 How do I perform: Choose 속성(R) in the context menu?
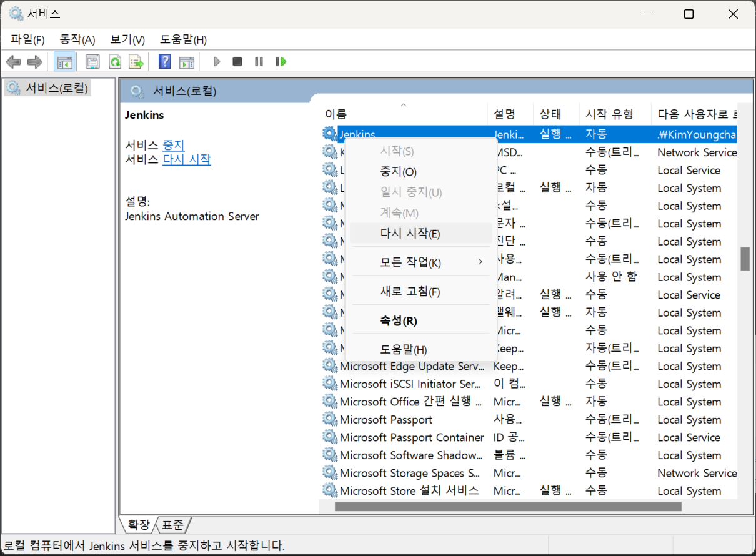[420, 321]
